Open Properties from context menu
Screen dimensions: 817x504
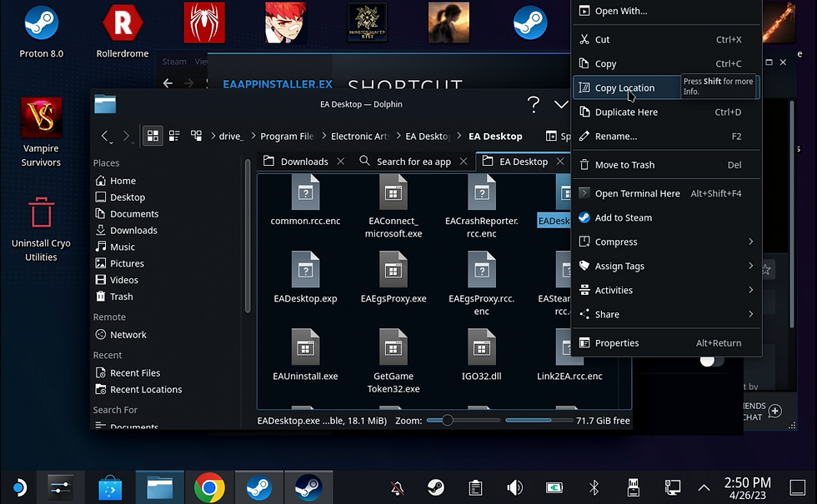pyautogui.click(x=666, y=342)
